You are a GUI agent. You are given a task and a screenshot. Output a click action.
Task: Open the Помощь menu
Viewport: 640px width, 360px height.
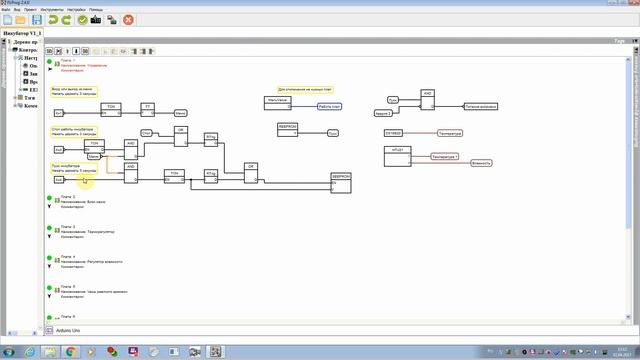coord(96,9)
